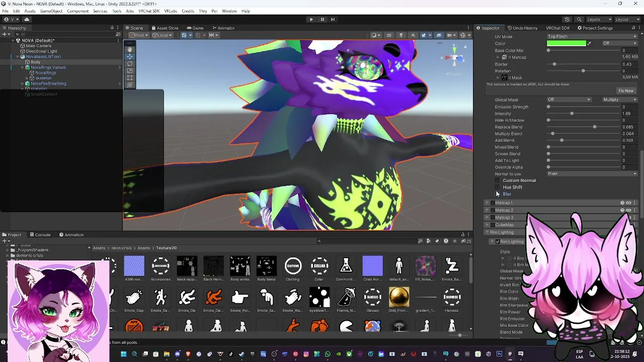Viewport: 644px width, 362px height.
Task: Click the Hierarchy add plus button
Action: coord(5,35)
